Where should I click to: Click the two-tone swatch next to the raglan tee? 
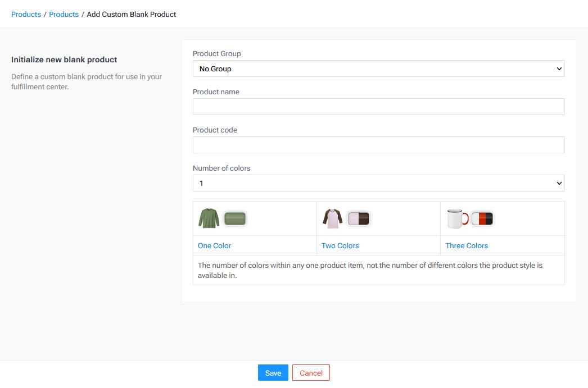[x=359, y=218]
